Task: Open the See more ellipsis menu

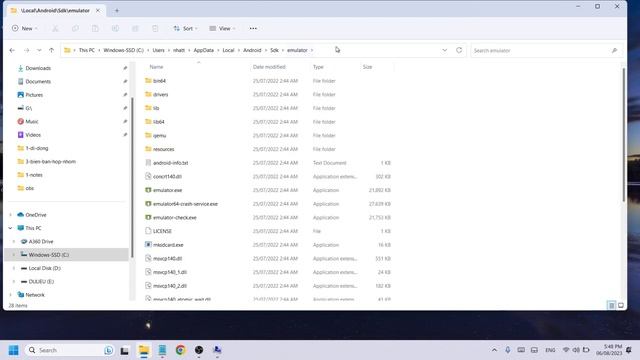Action: 253,28
